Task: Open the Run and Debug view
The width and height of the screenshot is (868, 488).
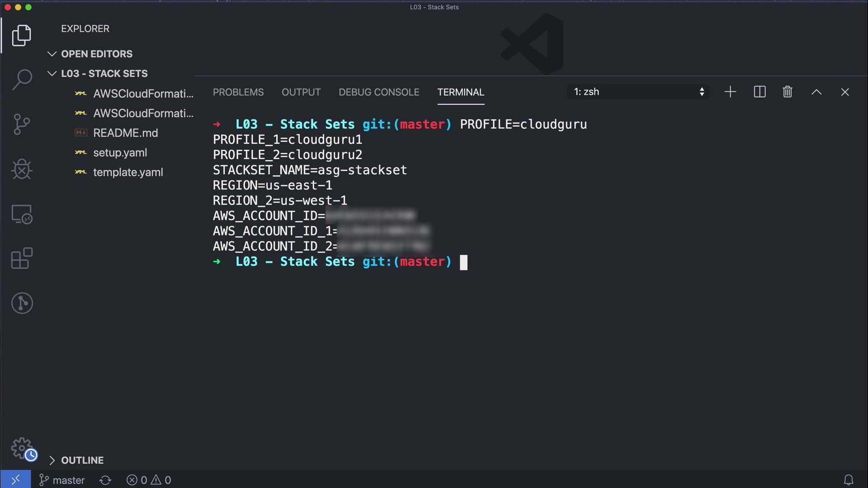Action: [x=22, y=169]
